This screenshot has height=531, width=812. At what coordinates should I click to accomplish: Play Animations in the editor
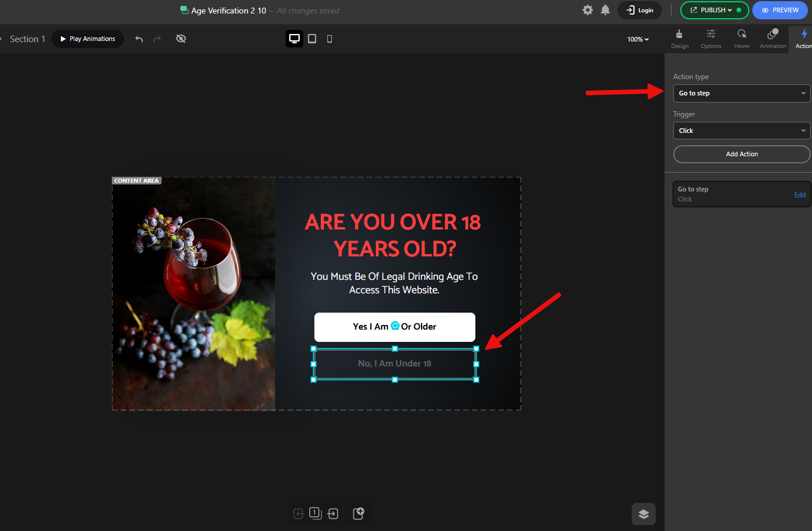[88, 39]
